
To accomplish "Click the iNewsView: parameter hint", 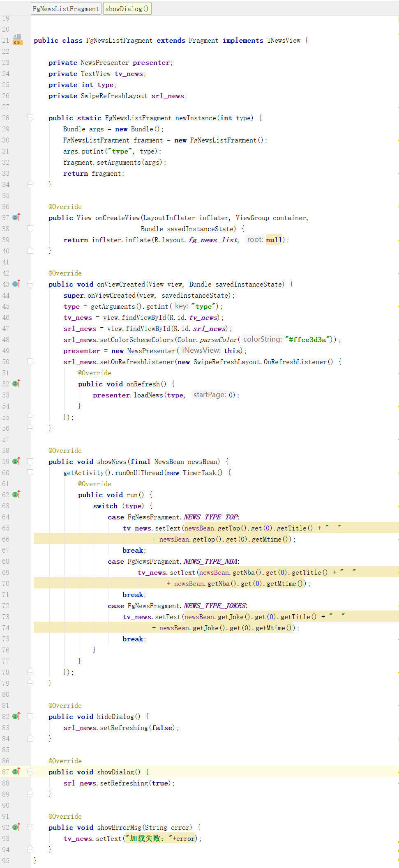I will click(201, 350).
